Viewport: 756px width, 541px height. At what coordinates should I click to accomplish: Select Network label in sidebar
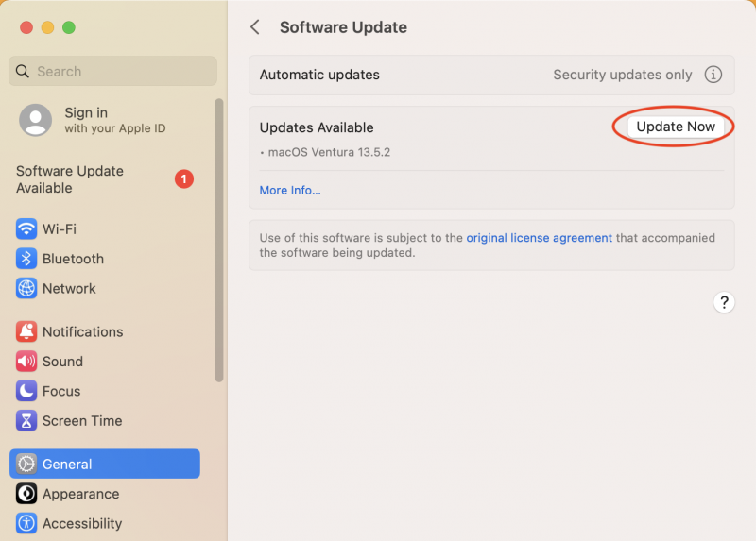coord(69,288)
